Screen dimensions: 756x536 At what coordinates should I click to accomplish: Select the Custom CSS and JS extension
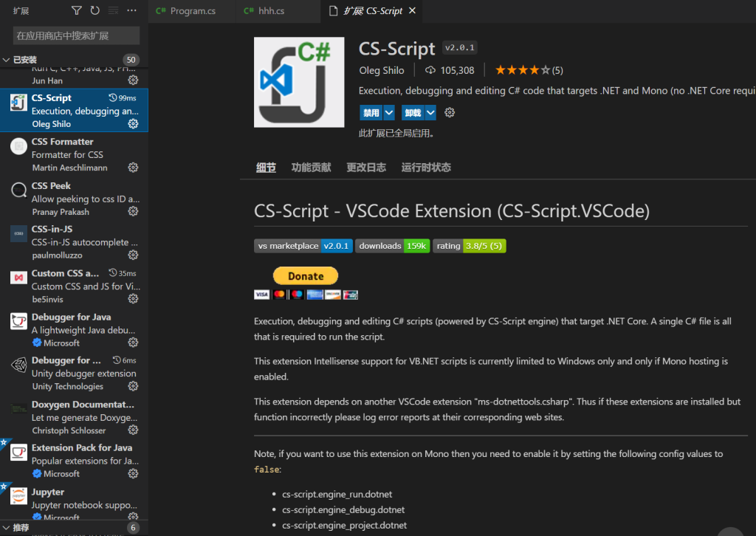75,286
